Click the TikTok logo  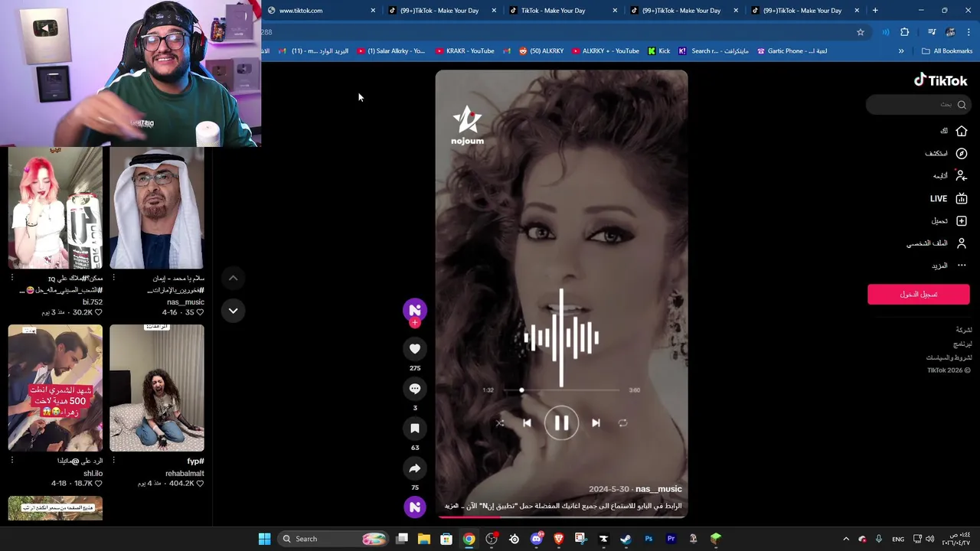pyautogui.click(x=941, y=80)
